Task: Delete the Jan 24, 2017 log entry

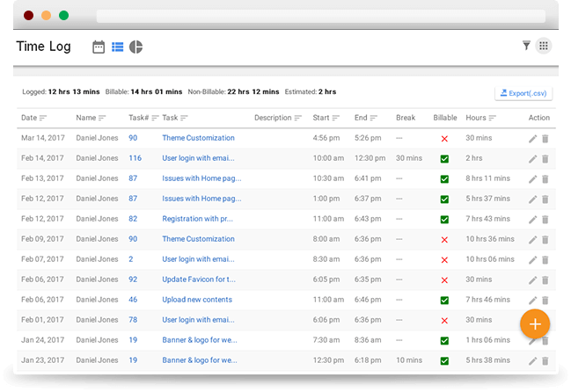Action: [x=545, y=341]
